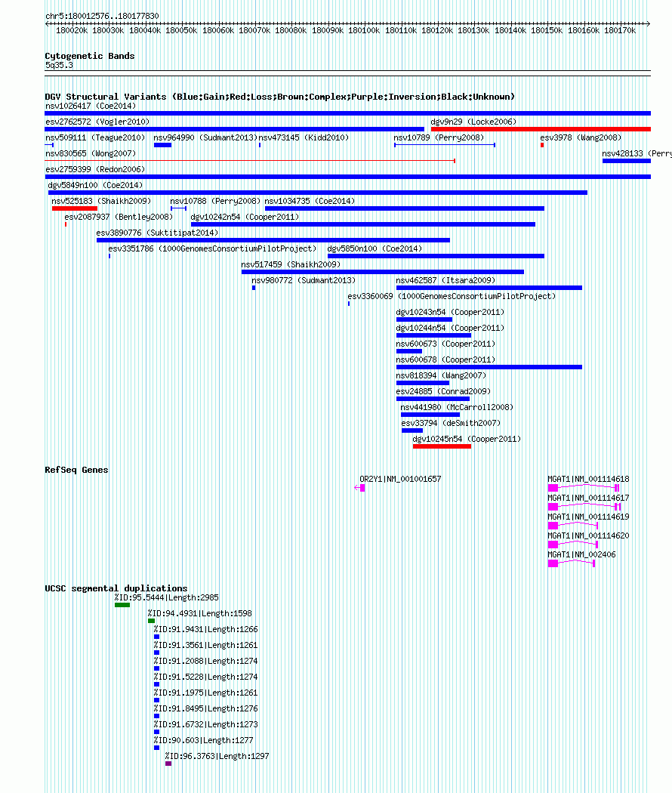The width and height of the screenshot is (672, 793).
Task: Click the nsv10789 (Perry2008) variant label
Action: (439, 137)
